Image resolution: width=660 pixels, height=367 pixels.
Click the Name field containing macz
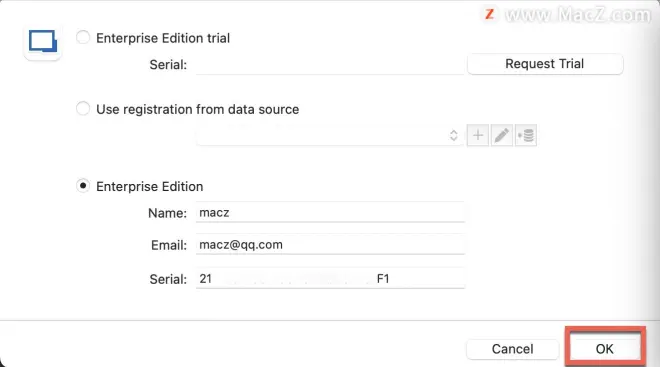coord(330,212)
